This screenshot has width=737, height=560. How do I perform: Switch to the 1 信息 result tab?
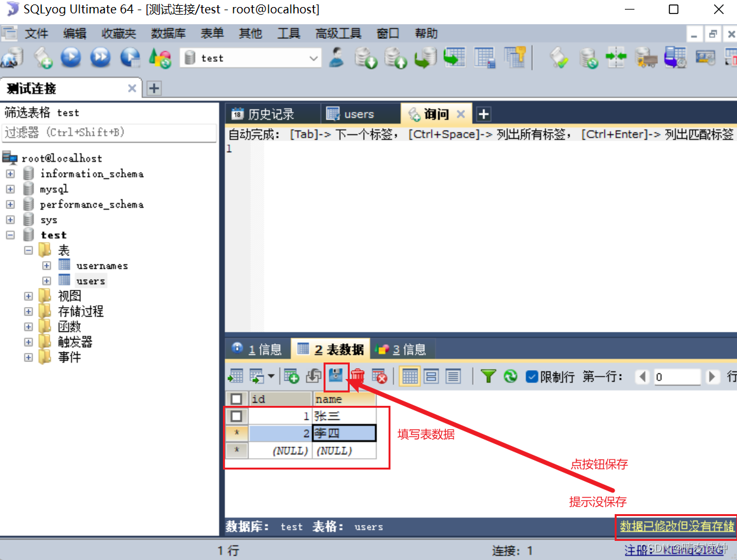pyautogui.click(x=258, y=349)
